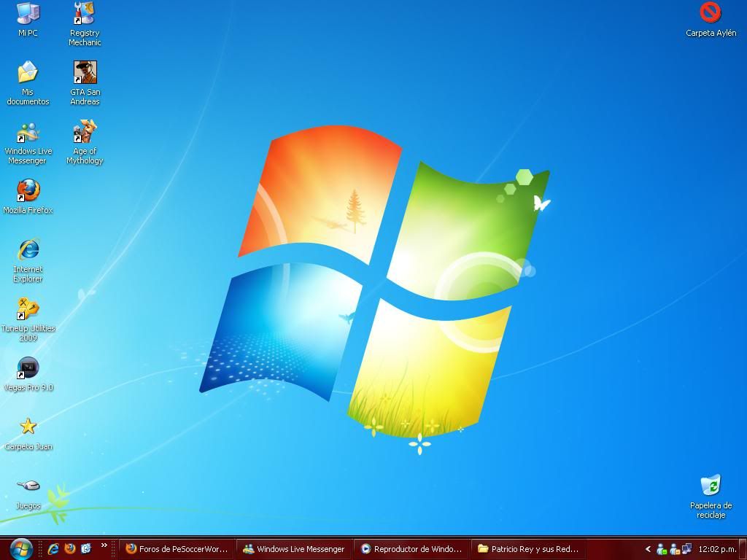Open the network connection tray icon
This screenshot has width=747, height=560.
pyautogui.click(x=686, y=548)
